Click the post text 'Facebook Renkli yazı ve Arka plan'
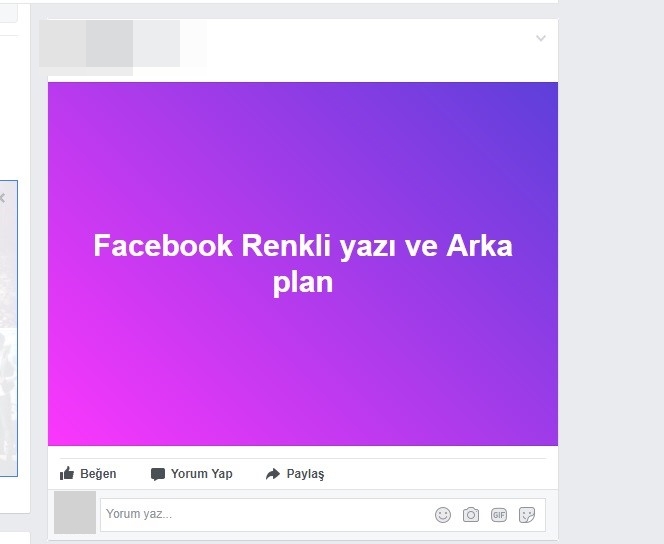The height and width of the screenshot is (544, 664). (x=303, y=263)
